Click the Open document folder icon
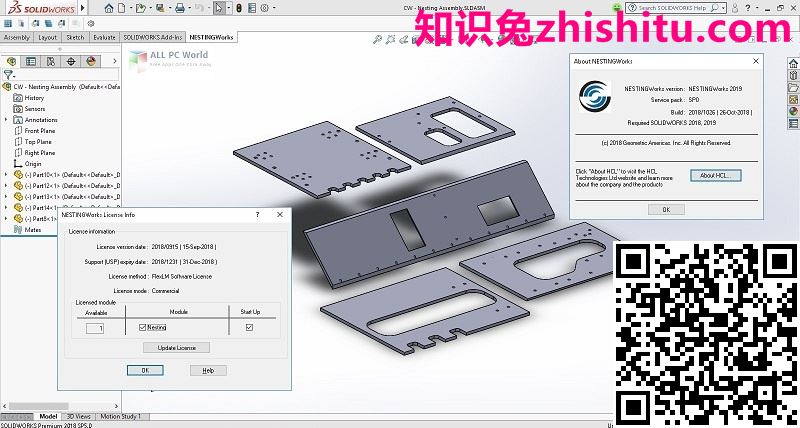 click(x=140, y=8)
